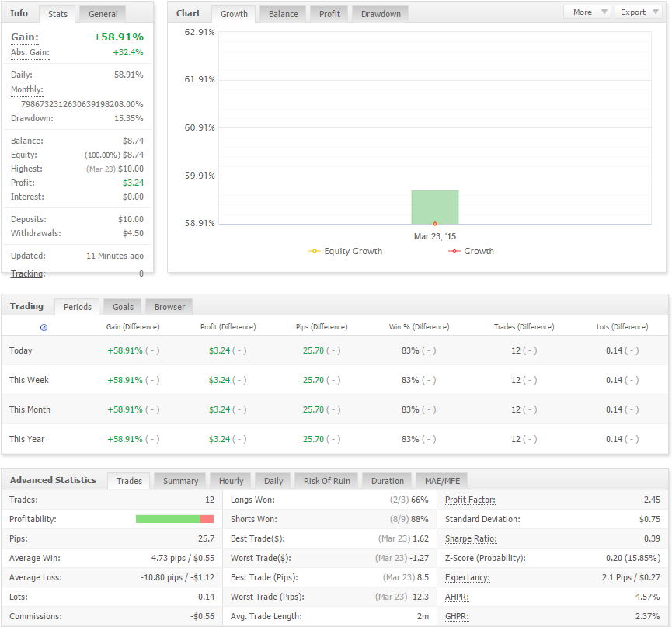Click the Sharpe Ratio label
672x627 pixels.
pyautogui.click(x=471, y=538)
